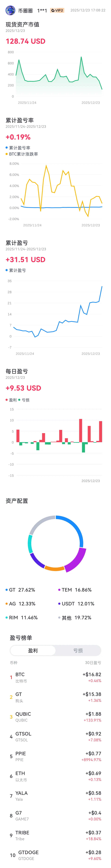
Task: Toggle the 盈利 red legend marker
Action: 7,400
